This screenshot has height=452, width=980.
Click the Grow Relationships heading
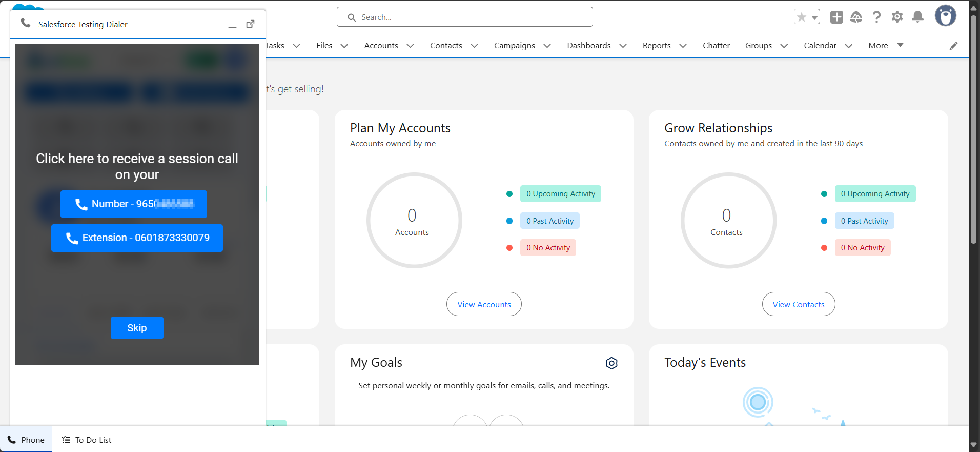pos(718,128)
